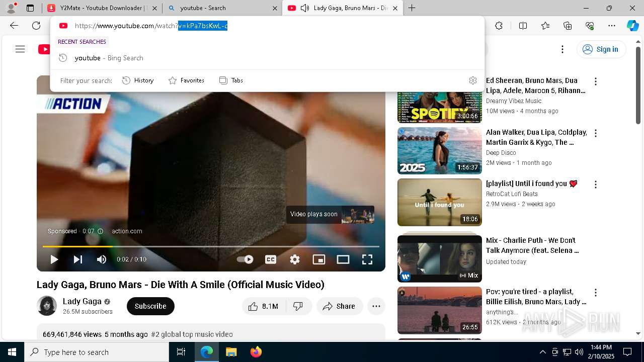Open Edge collections icon

(x=568, y=26)
